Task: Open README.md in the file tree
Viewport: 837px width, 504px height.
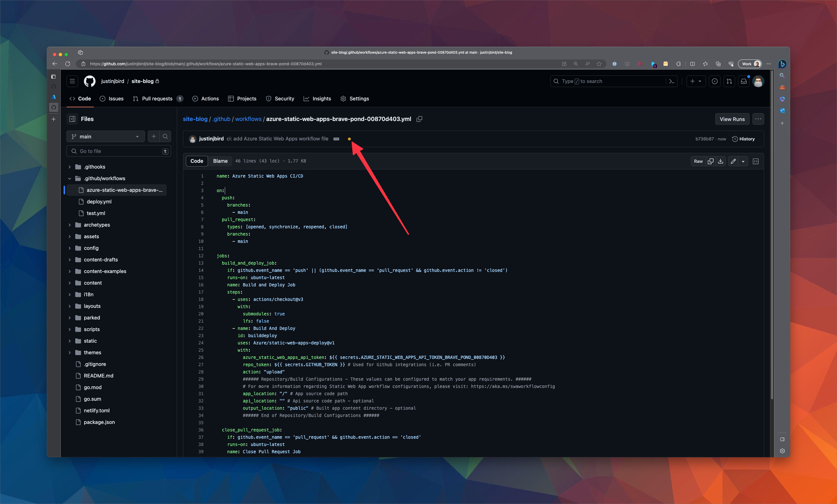Action: pyautogui.click(x=98, y=376)
